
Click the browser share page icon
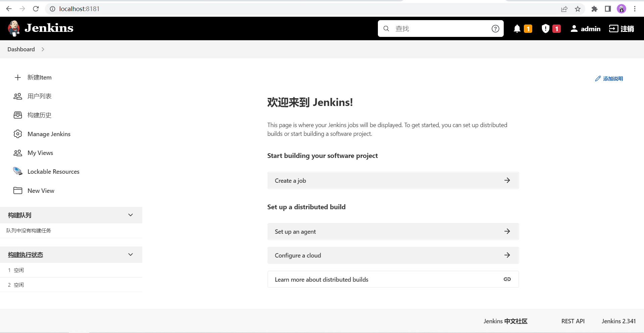point(564,9)
